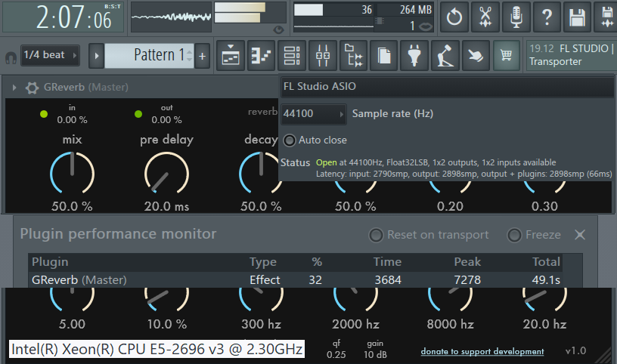This screenshot has width=617, height=364.
Task: Sort by the Peak column header
Action: click(x=467, y=262)
